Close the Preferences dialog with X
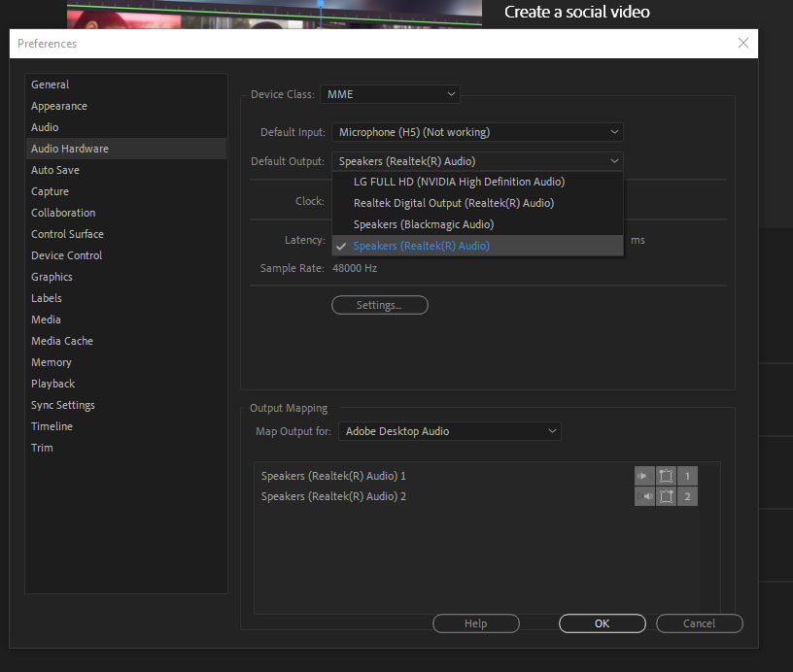Screen dimensions: 793x672 [x=743, y=43]
